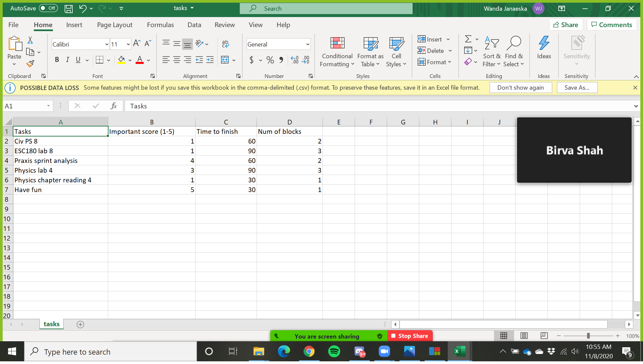Image resolution: width=643 pixels, height=364 pixels.
Task: Click the Merge & Center icon
Action: 225,60
